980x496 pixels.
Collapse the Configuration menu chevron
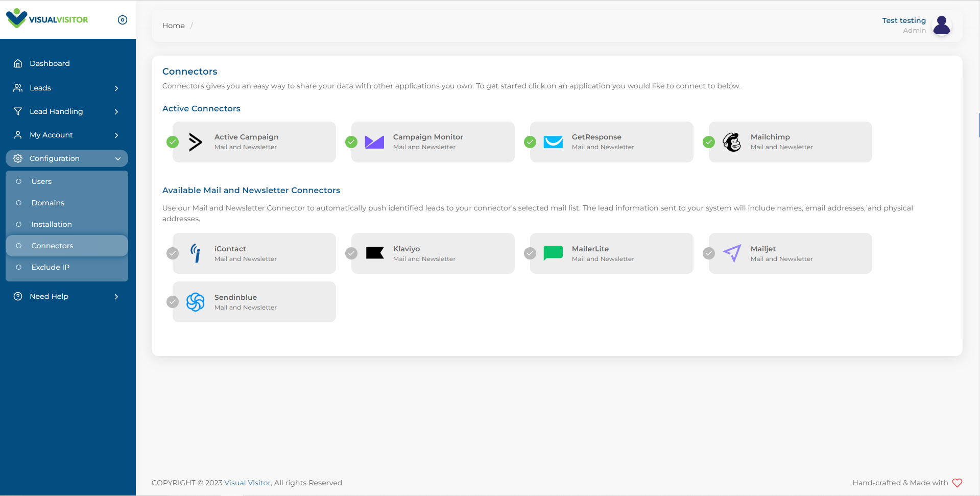118,159
